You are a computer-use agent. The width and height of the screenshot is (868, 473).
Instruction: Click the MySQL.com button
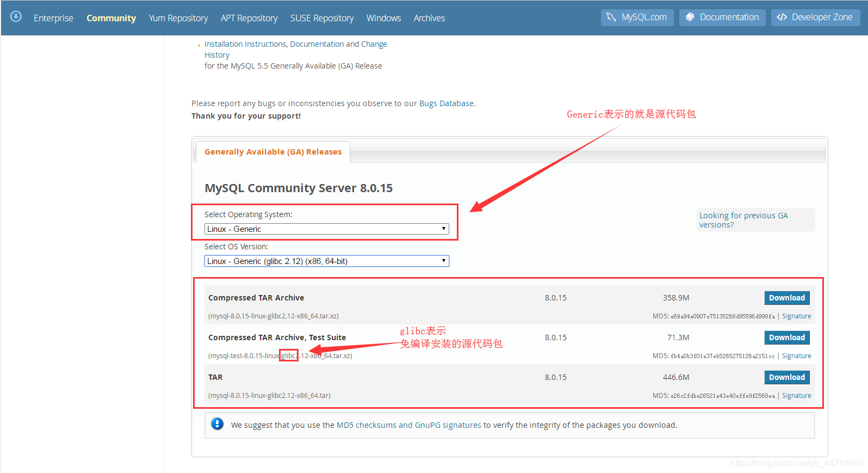[637, 17]
